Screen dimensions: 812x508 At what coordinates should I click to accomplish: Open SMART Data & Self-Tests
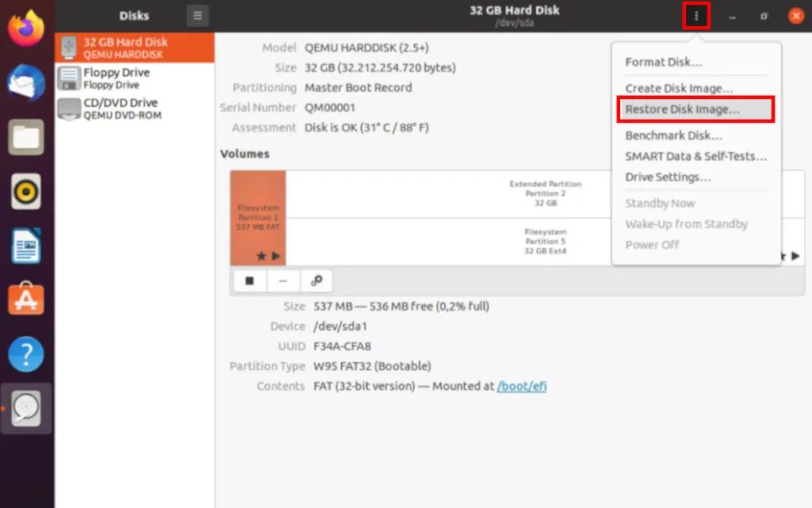point(695,156)
